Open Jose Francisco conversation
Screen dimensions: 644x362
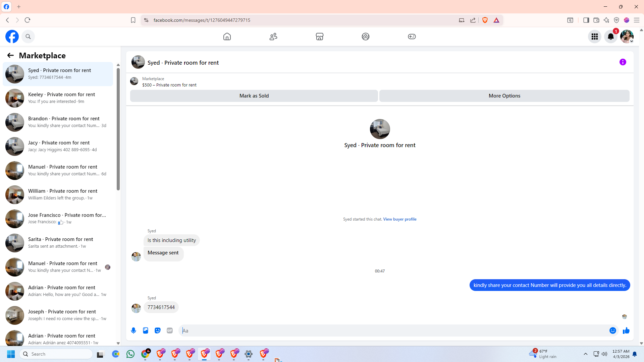pyautogui.click(x=58, y=219)
